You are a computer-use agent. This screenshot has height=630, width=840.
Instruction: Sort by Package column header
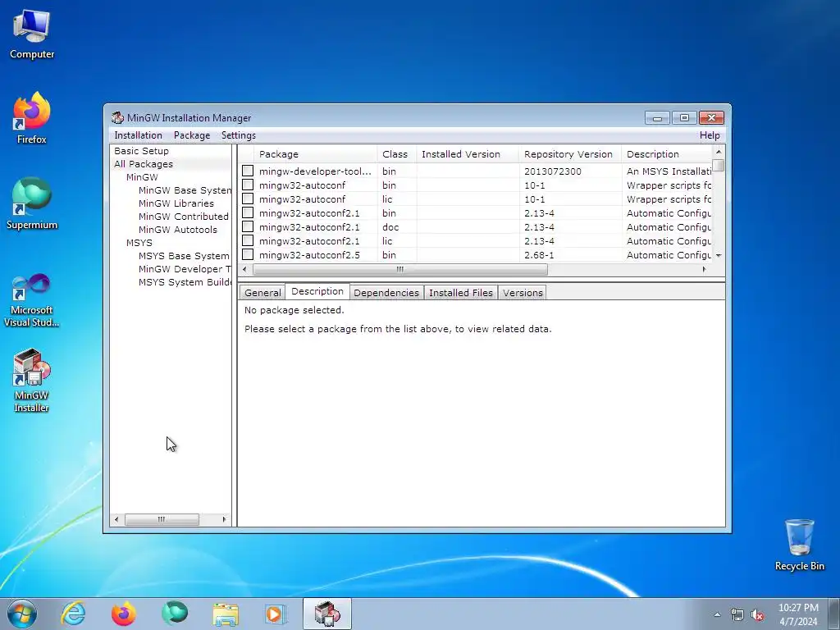pos(316,154)
